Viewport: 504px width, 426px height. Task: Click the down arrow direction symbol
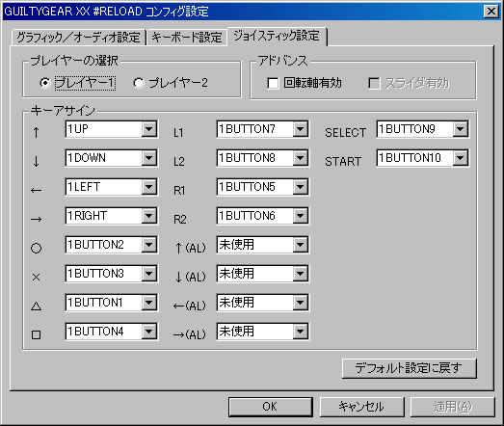point(36,161)
